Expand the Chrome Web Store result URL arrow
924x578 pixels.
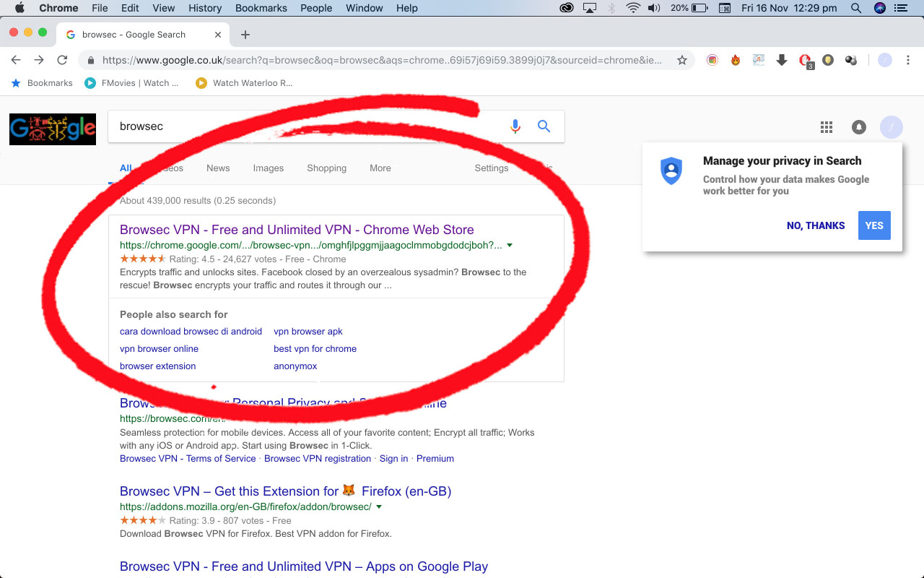(510, 246)
